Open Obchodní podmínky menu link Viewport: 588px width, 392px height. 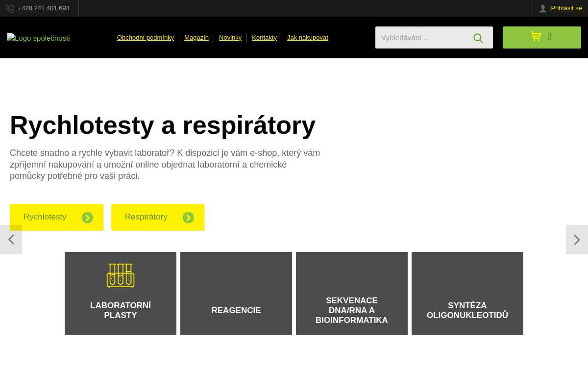tap(146, 38)
